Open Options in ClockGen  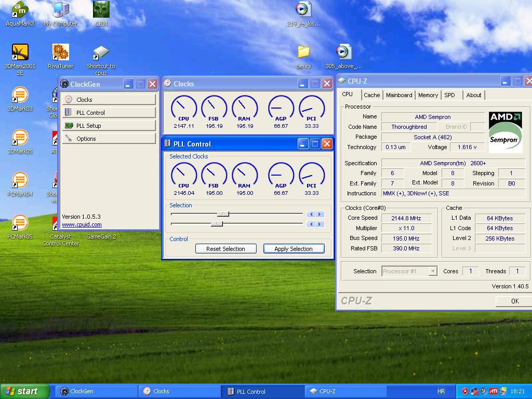[x=109, y=138]
